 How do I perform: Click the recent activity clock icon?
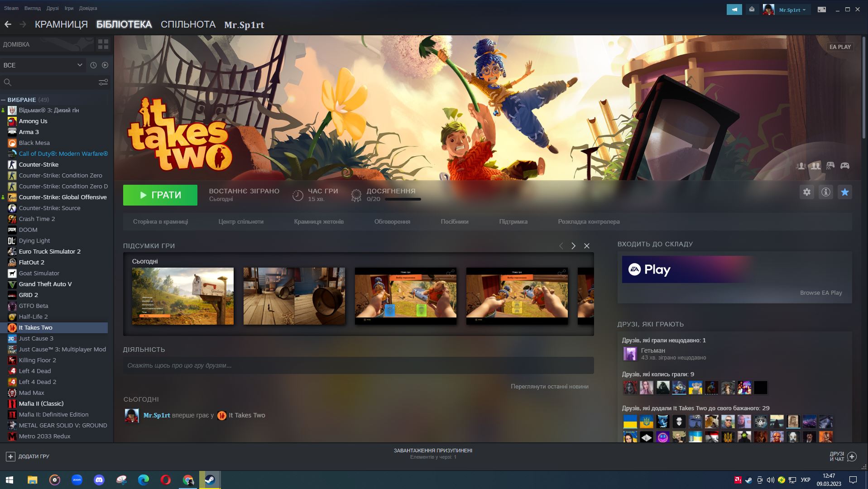tap(93, 65)
